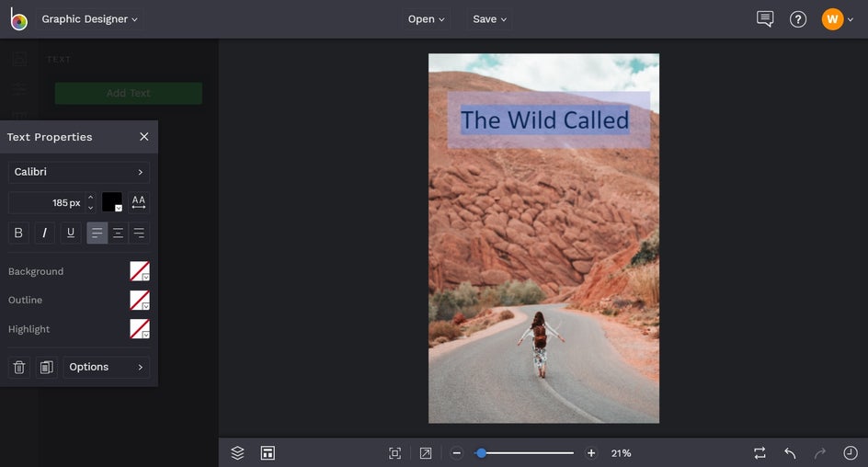Open the history clock icon
Viewport: 868px width, 467px height.
tap(851, 453)
